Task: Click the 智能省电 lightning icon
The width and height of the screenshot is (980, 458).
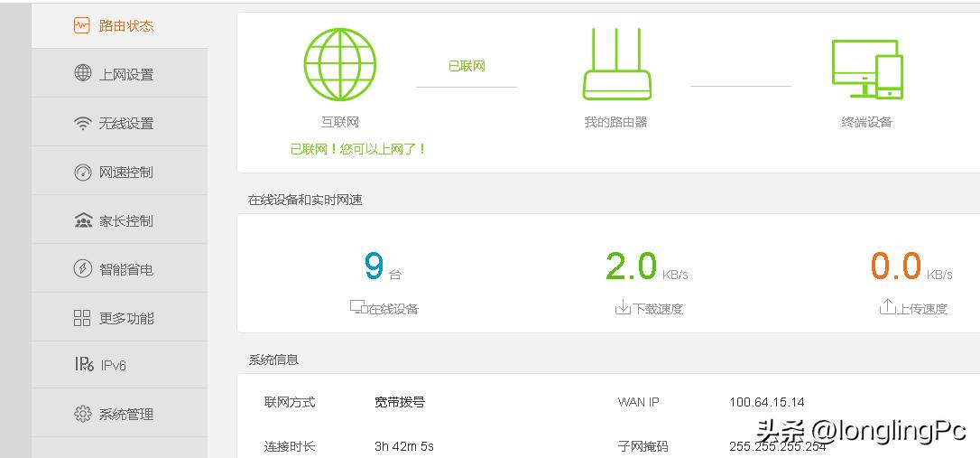Action: [82, 269]
